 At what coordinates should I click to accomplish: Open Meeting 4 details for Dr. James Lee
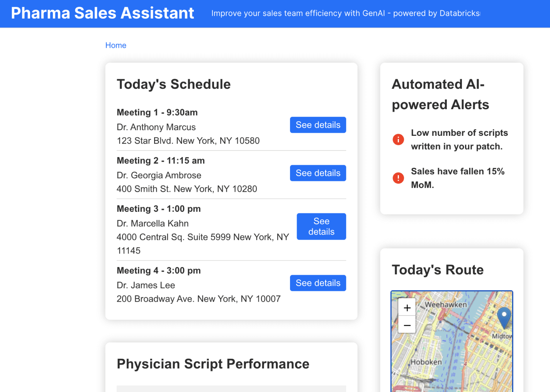318,283
